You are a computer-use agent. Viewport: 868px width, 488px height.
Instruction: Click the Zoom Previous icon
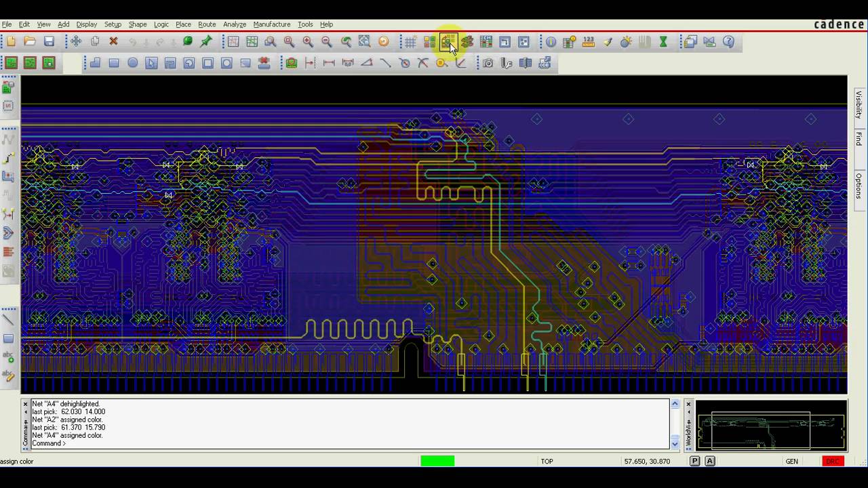click(x=346, y=42)
